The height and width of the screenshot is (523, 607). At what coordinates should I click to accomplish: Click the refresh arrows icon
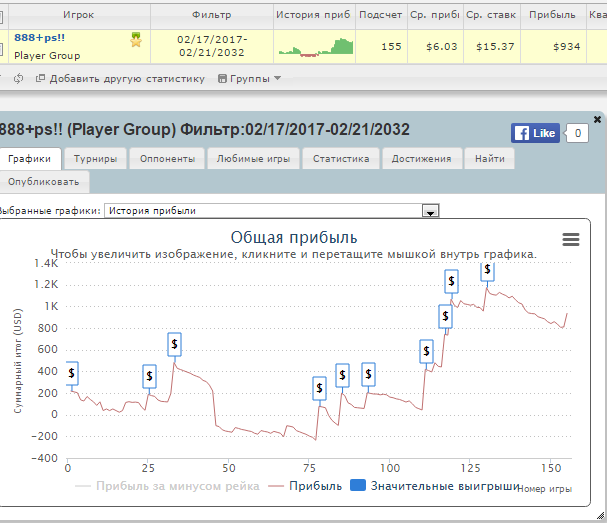18,79
